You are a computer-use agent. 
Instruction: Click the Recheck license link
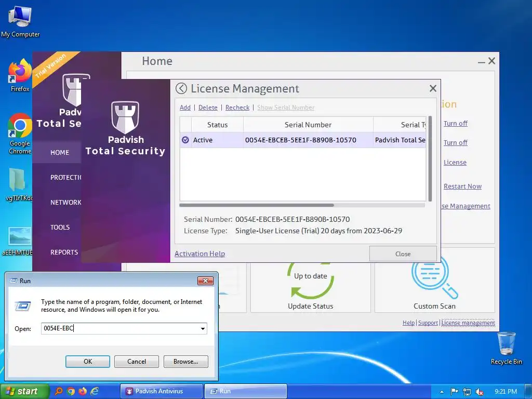(x=237, y=107)
